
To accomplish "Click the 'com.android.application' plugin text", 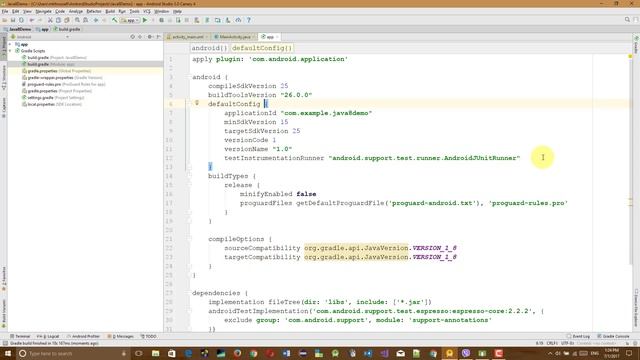I will (298, 59).
